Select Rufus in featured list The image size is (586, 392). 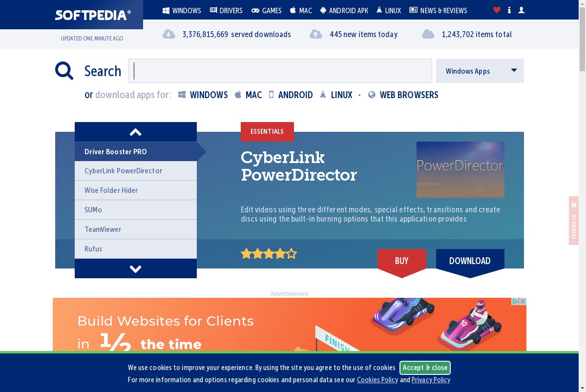point(136,249)
